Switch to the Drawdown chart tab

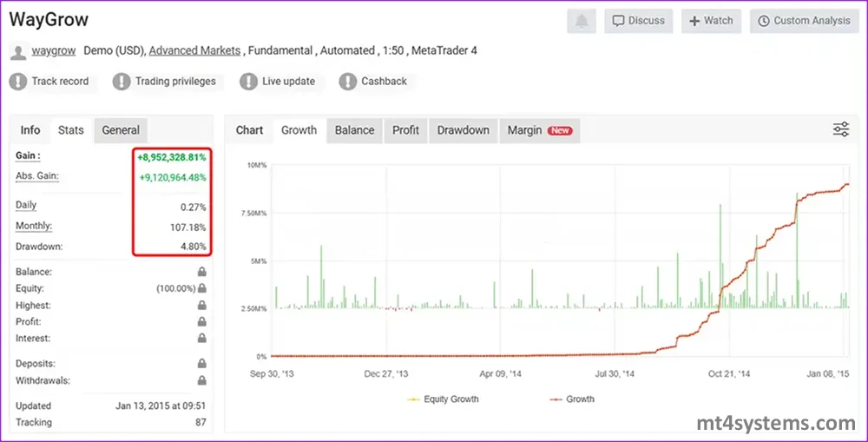(x=464, y=130)
